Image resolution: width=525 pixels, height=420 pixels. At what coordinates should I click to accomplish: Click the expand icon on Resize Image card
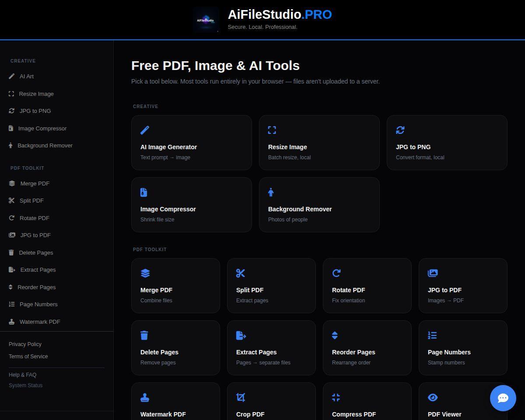tap(272, 130)
